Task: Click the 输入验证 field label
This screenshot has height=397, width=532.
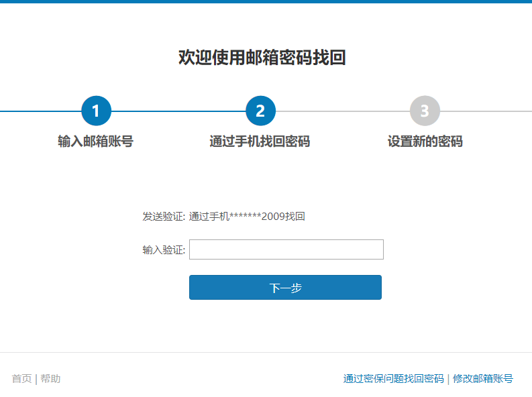Action: point(163,250)
